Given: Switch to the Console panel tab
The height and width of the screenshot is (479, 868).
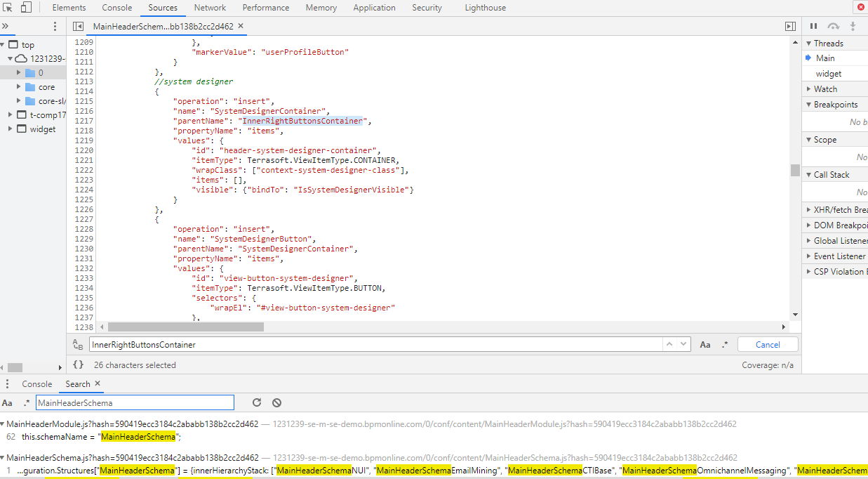Looking at the screenshot, I should (x=117, y=8).
